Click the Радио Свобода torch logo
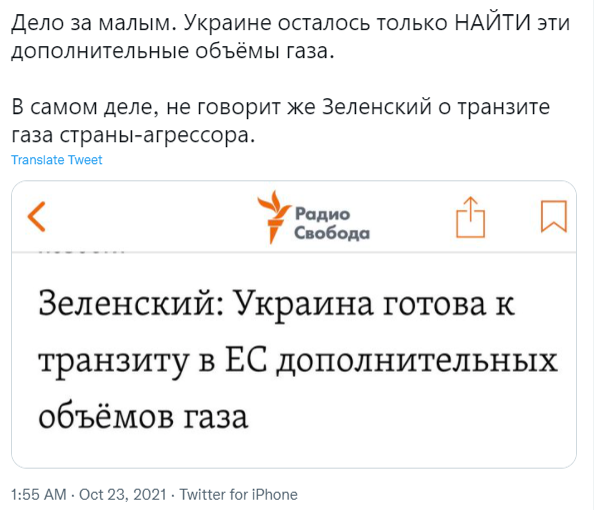 [x=274, y=217]
